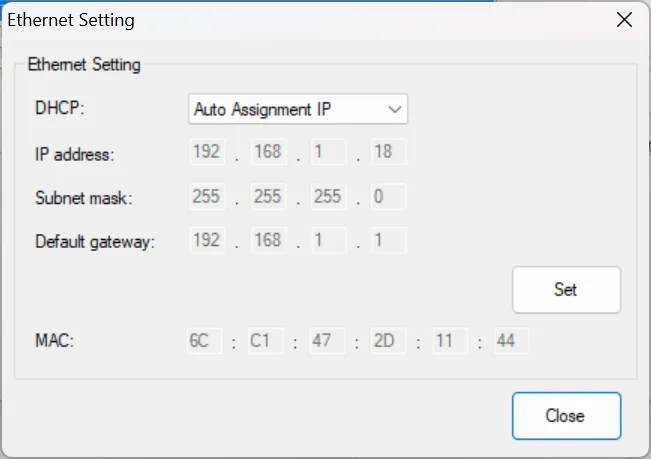Click the last IP address octet showing 18
The image size is (651, 459).
click(x=387, y=153)
